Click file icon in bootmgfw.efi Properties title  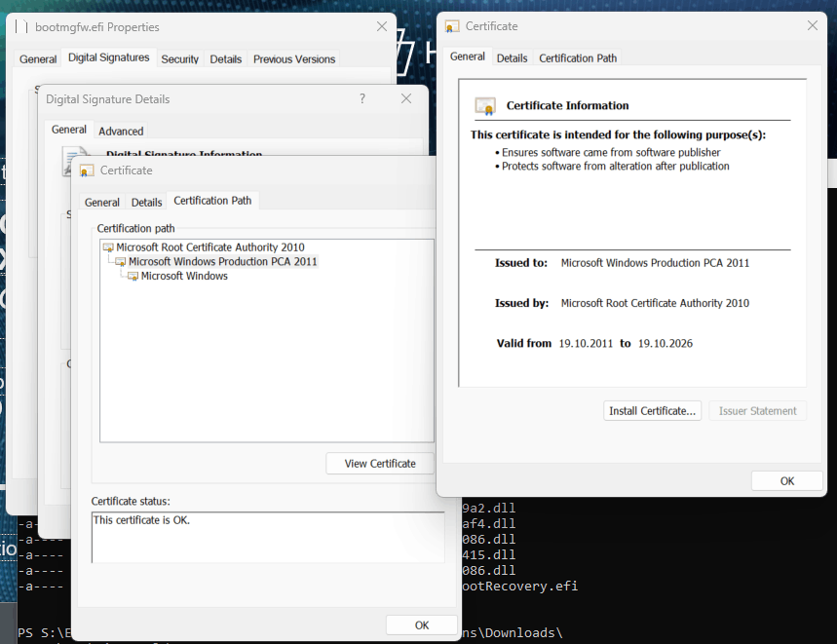[x=21, y=26]
